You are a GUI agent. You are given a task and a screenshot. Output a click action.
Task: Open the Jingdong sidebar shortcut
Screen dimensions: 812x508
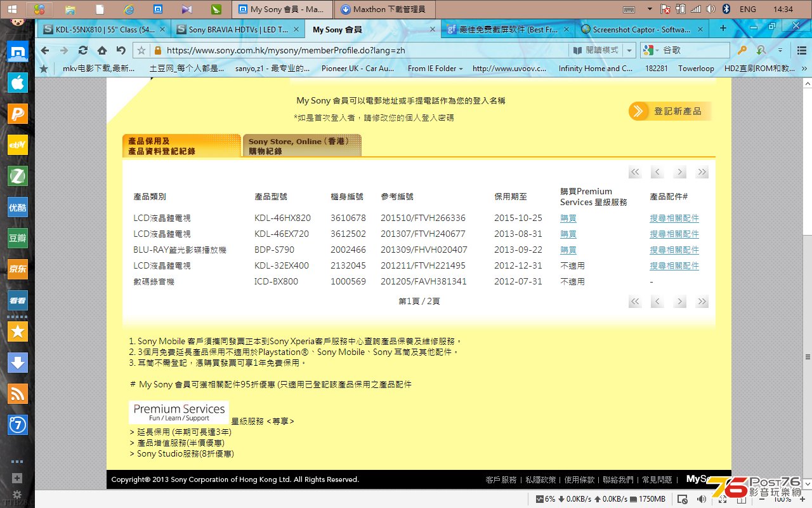(x=17, y=269)
